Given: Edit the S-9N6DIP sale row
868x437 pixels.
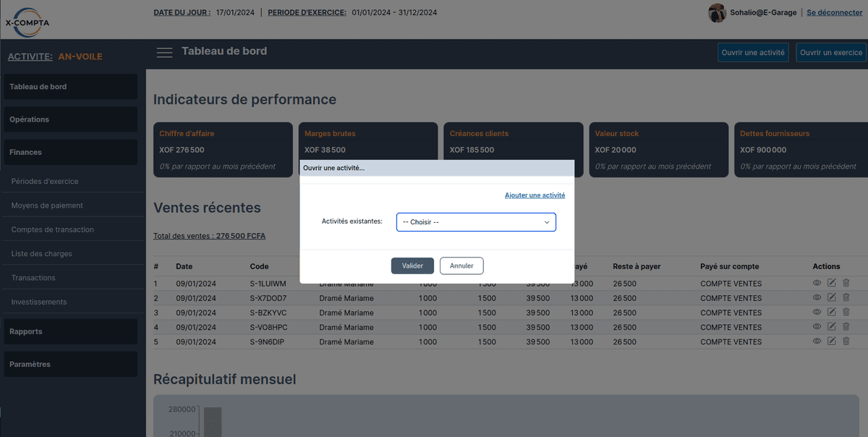Looking at the screenshot, I should pos(831,341).
